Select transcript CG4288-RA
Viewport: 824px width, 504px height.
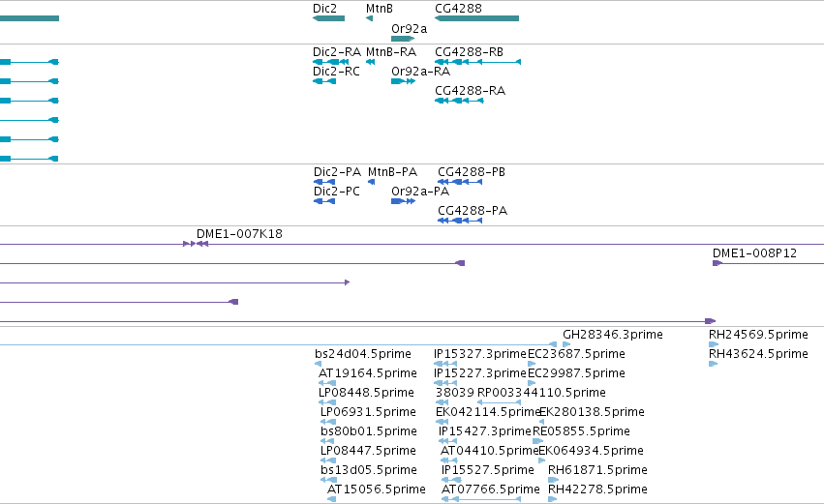click(x=471, y=91)
